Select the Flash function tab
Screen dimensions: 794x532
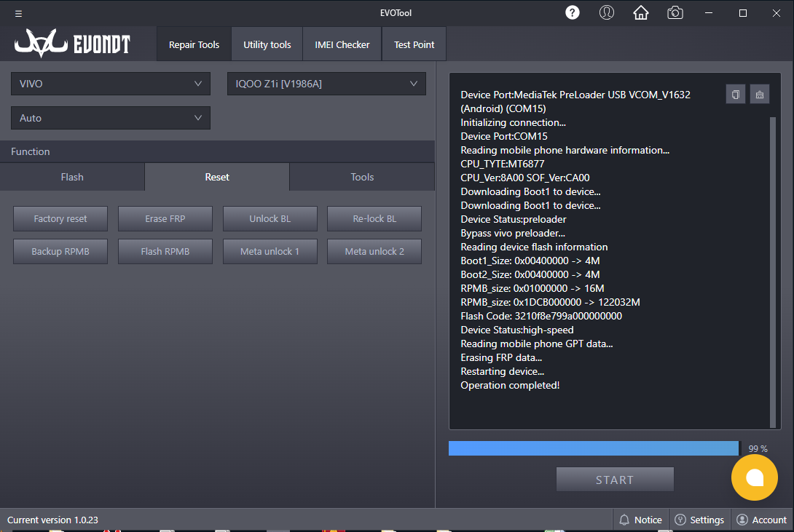pyautogui.click(x=72, y=177)
